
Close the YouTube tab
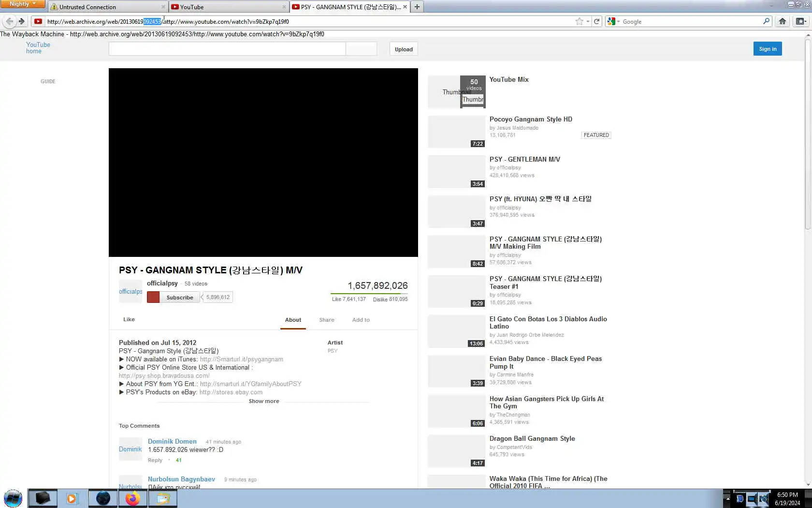(284, 7)
